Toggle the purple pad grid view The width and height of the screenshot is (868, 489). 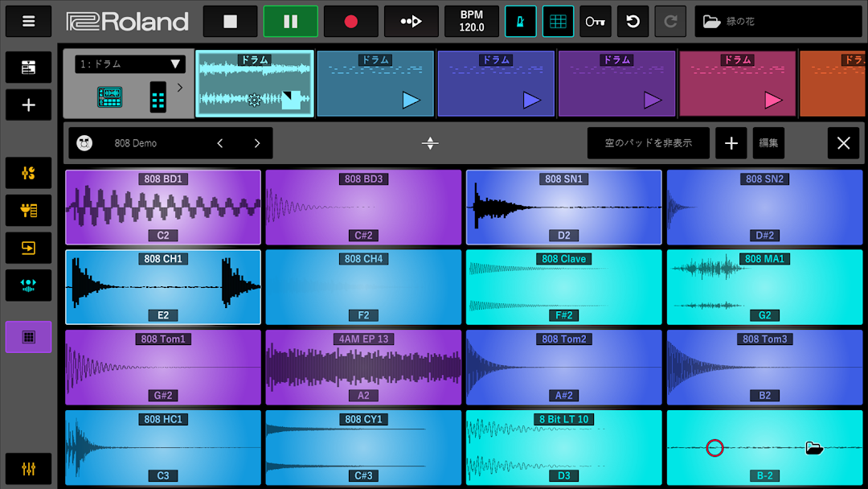[28, 337]
